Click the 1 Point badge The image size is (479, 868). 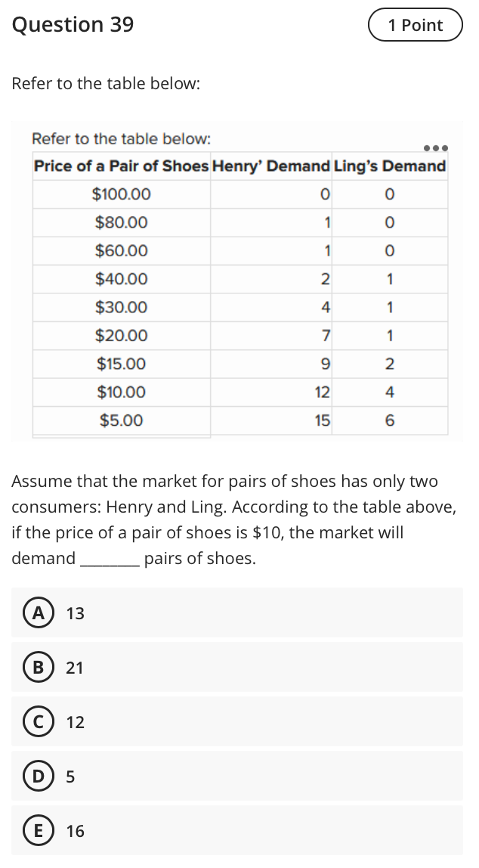[415, 25]
